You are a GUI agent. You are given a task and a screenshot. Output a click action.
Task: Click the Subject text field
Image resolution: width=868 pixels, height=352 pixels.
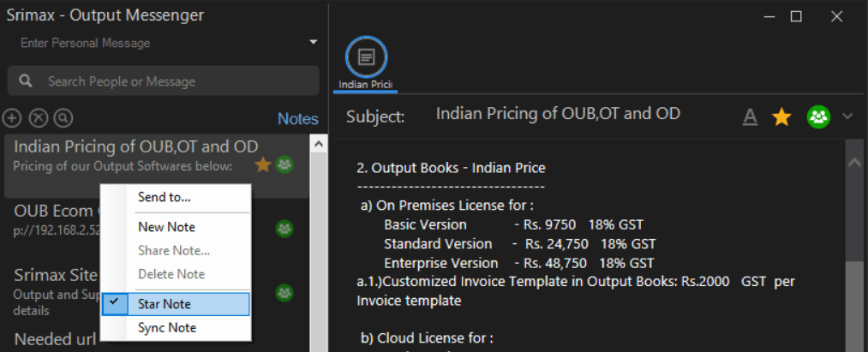(558, 114)
